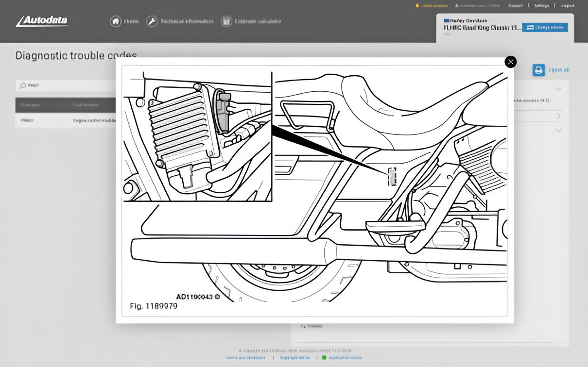This screenshot has height=367, width=588.
Task: Click the ECM inset diagram image
Action: [197, 136]
